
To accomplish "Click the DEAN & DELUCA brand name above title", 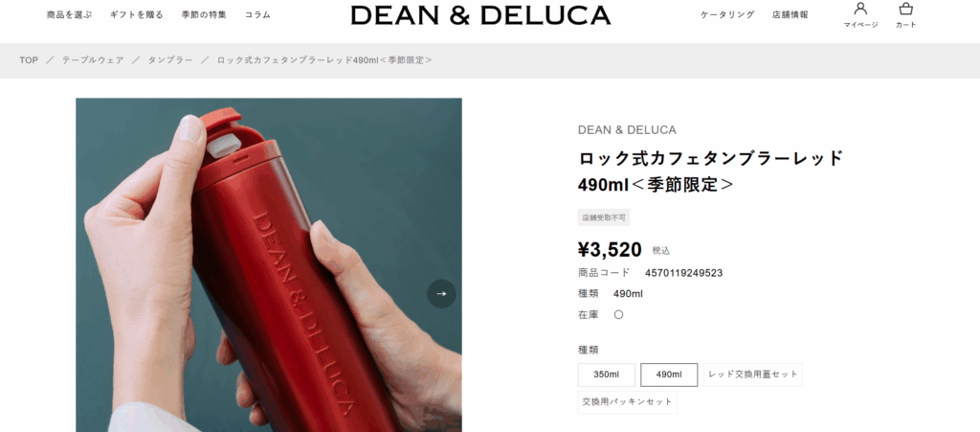I will point(627,130).
